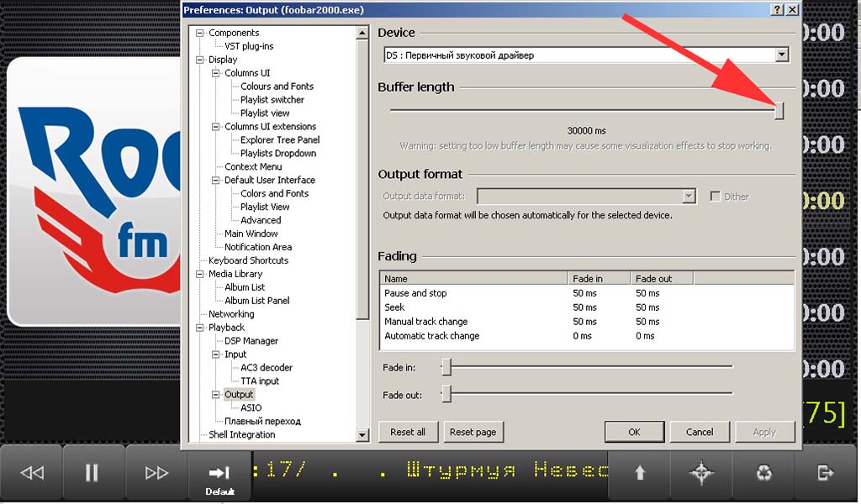The image size is (861, 504).
Task: Click the fast-forward next track button
Action: [x=156, y=474]
